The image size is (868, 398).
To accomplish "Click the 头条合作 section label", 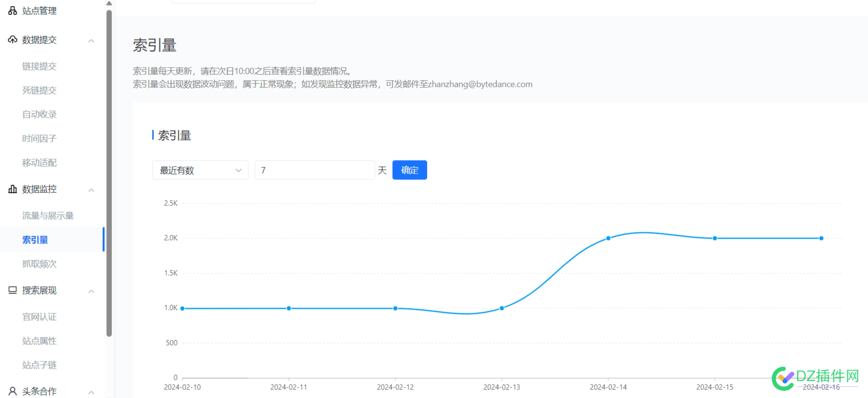I will pos(39,391).
